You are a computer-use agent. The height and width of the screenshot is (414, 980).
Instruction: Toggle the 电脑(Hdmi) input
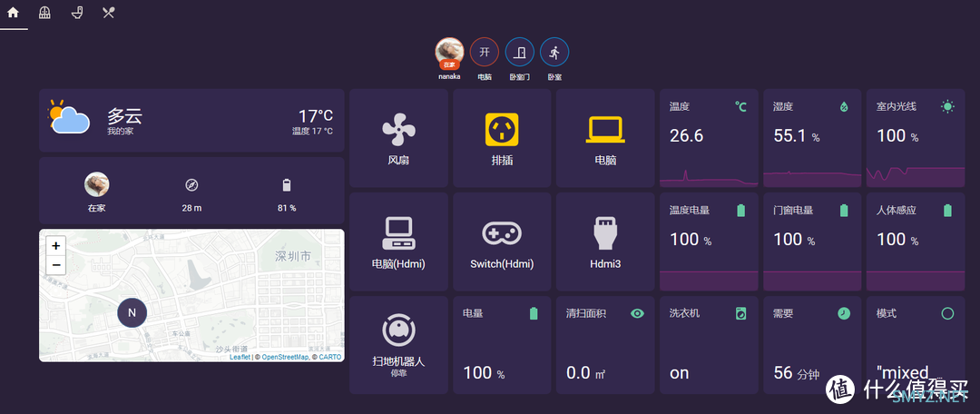pos(398,241)
